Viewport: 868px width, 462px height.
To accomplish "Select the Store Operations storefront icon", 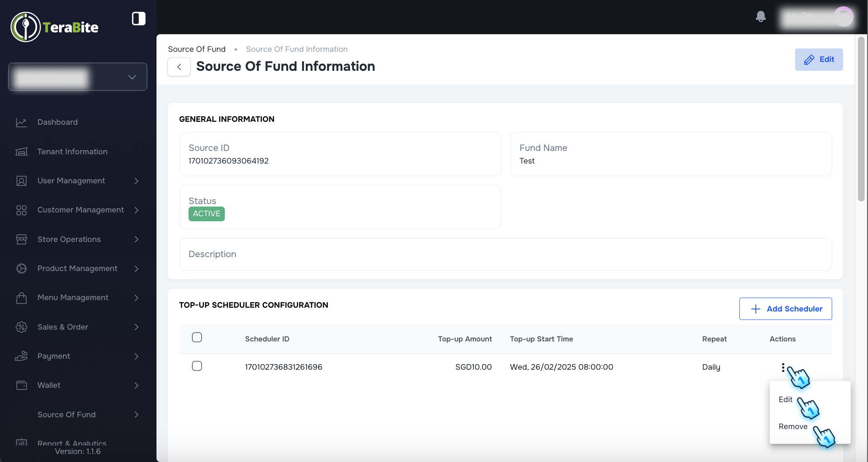I will [x=22, y=239].
